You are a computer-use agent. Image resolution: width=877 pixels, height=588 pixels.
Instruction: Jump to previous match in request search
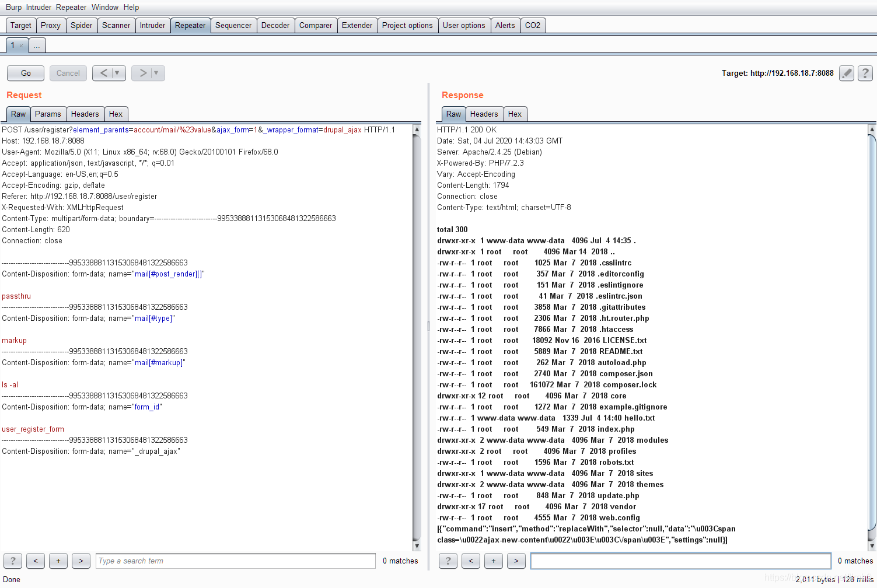click(36, 561)
